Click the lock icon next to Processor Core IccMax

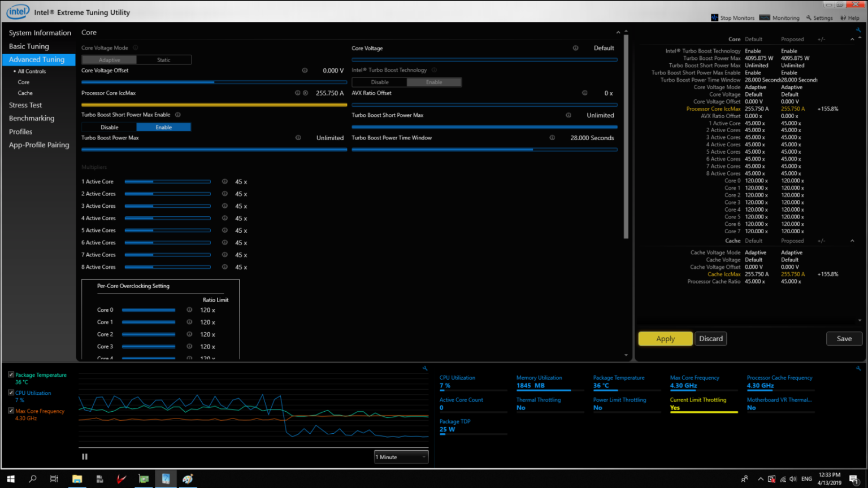tap(306, 93)
